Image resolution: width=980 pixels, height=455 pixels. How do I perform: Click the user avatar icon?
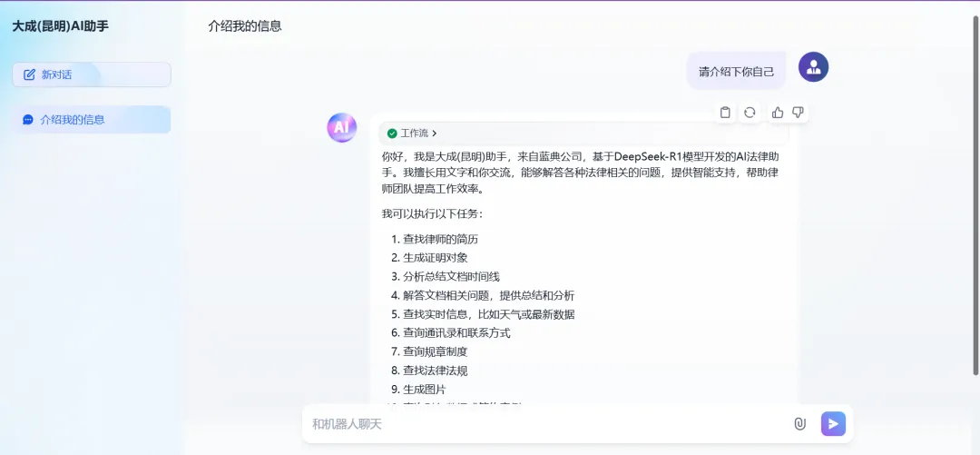click(813, 67)
